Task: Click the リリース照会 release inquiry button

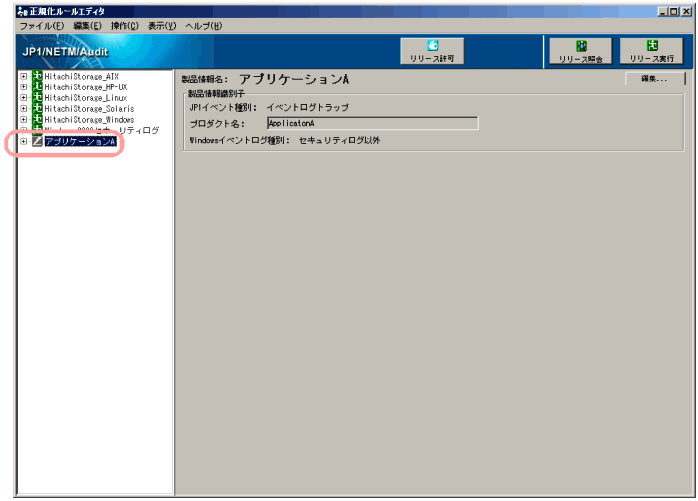Action: tap(580, 51)
